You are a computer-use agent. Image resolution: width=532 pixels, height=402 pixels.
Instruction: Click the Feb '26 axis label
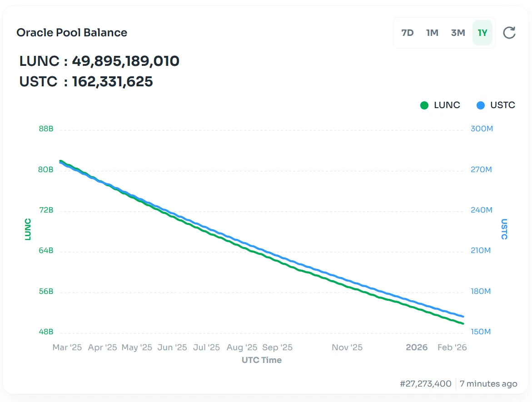[452, 347]
